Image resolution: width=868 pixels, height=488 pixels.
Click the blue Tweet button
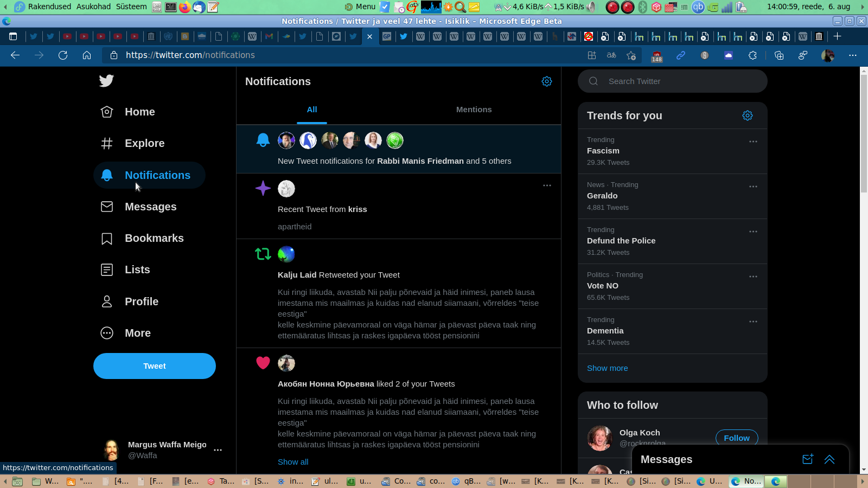tap(155, 366)
